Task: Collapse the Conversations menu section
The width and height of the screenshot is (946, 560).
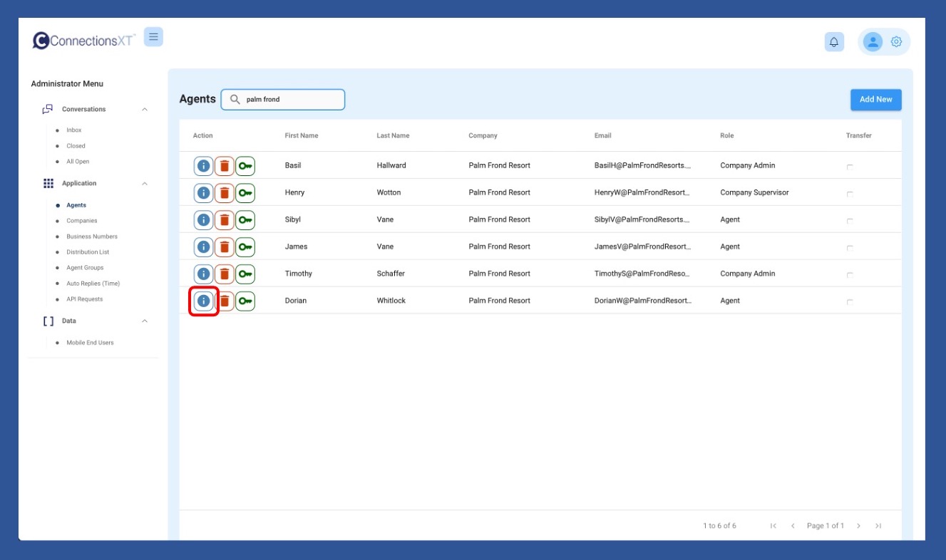Action: coord(145,110)
